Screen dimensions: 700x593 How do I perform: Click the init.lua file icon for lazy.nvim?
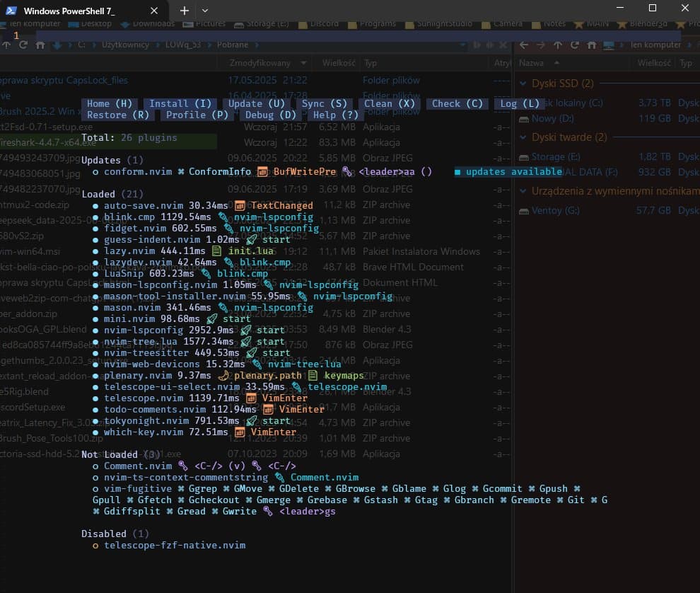pos(217,251)
